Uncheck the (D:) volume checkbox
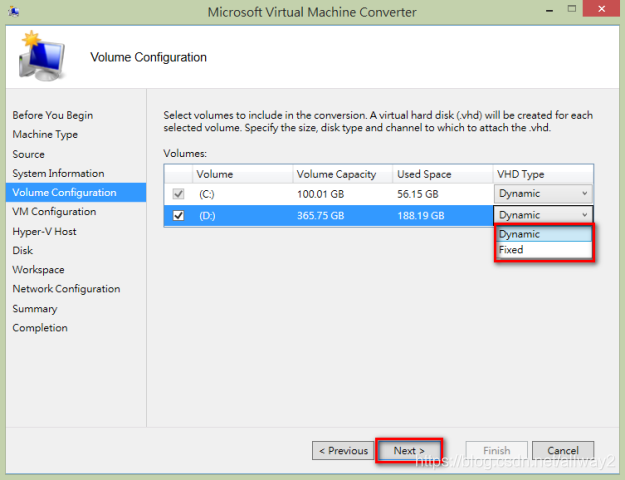The height and width of the screenshot is (480, 625). (178, 216)
